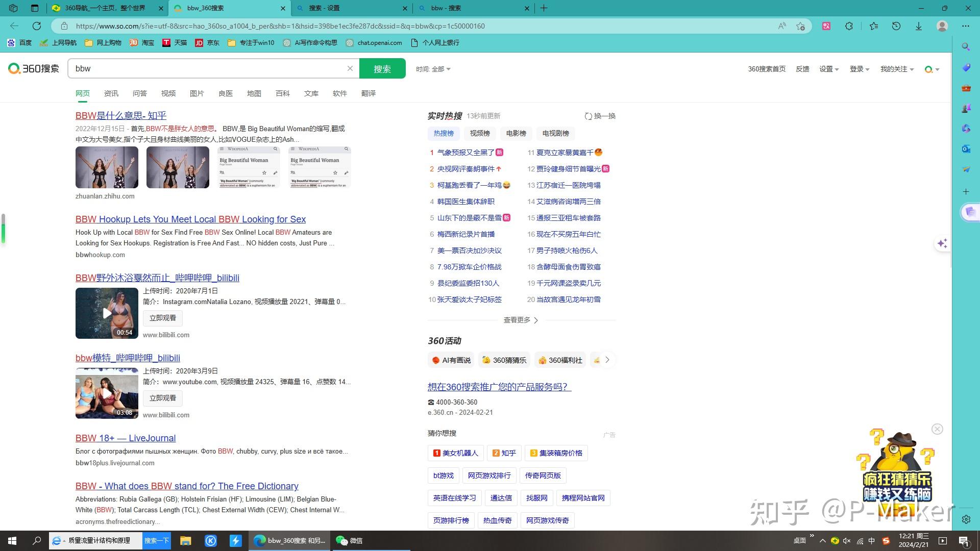
Task: Expand the 我的关注 dropdown
Action: 897,69
